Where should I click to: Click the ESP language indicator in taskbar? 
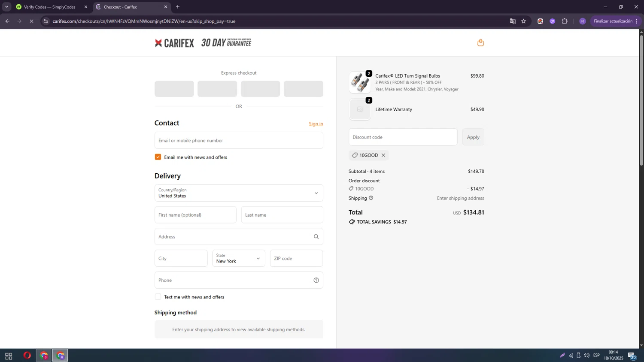point(596,356)
